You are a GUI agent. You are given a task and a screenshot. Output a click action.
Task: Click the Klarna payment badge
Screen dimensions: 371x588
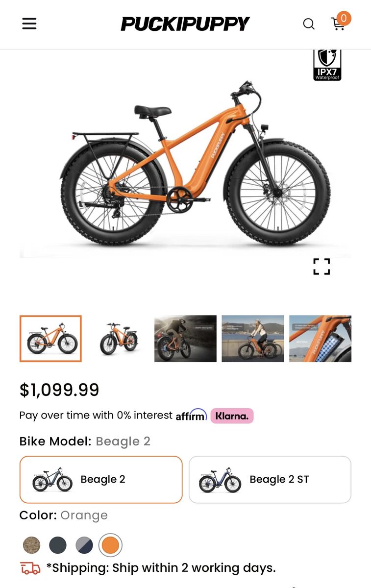tap(232, 416)
